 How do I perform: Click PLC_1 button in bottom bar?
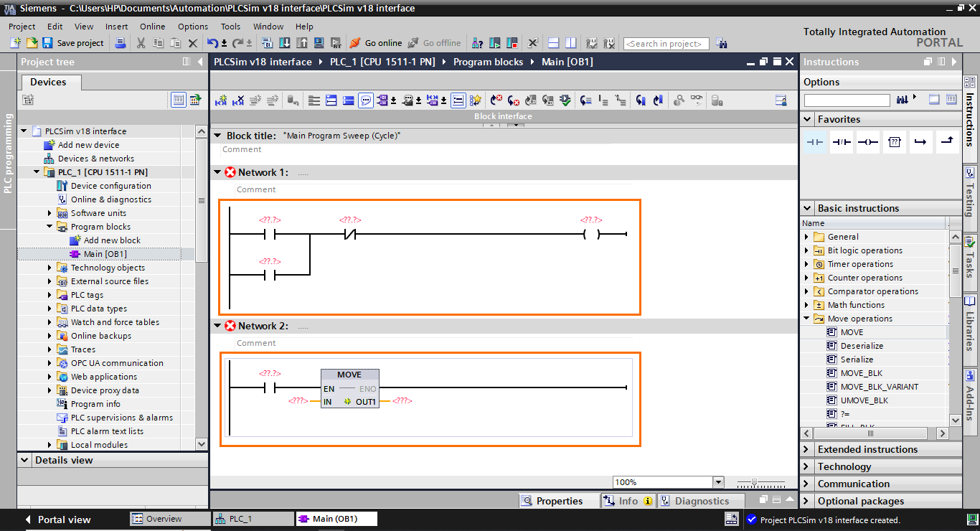click(x=253, y=519)
